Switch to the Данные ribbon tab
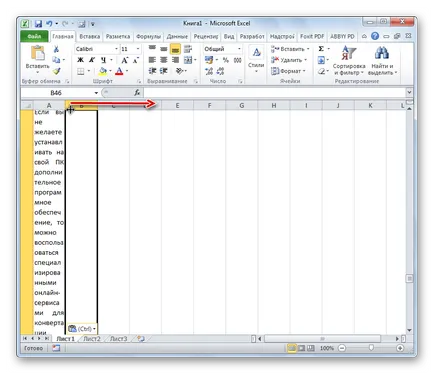434x374 pixels. pyautogui.click(x=177, y=36)
